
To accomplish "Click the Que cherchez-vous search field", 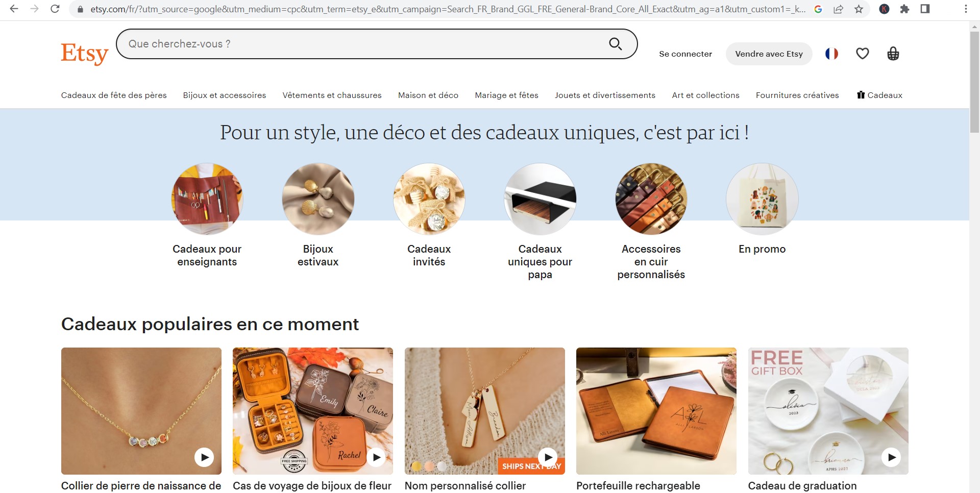I will [362, 44].
